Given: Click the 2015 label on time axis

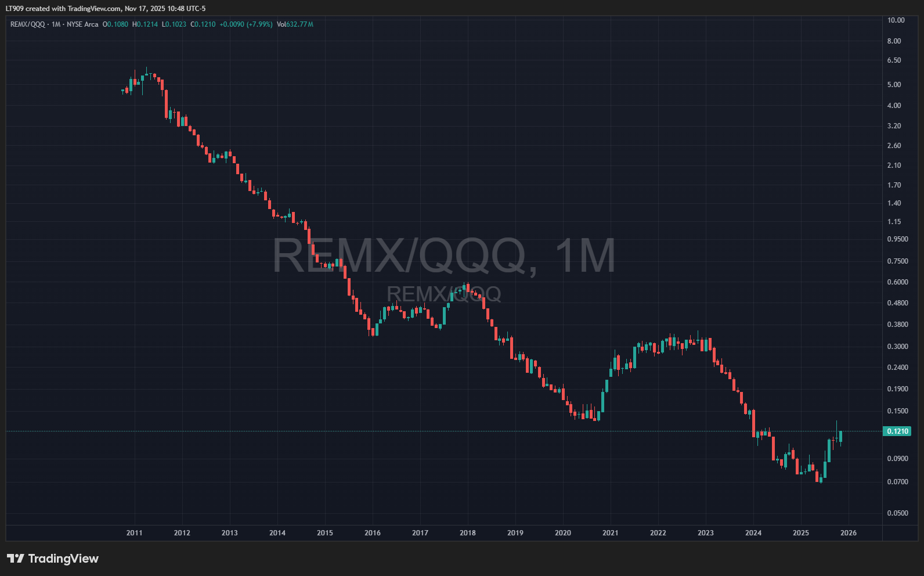Looking at the screenshot, I should coord(325,533).
